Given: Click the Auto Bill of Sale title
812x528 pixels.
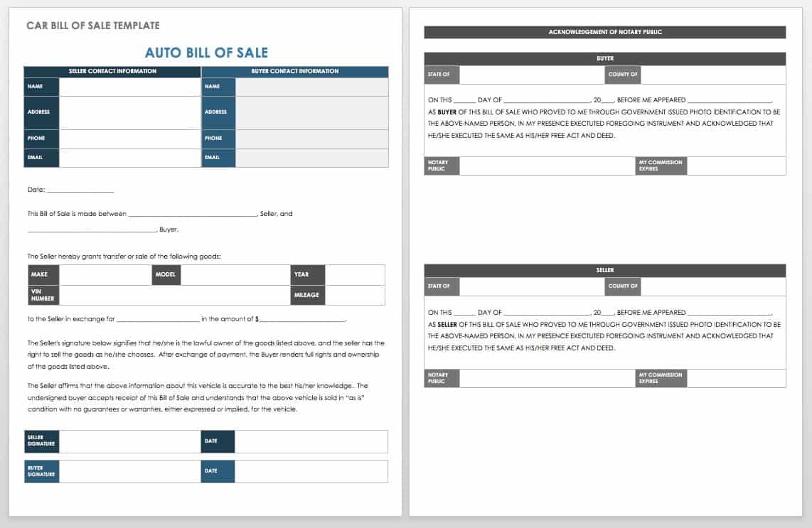Looking at the screenshot, I should (x=206, y=53).
